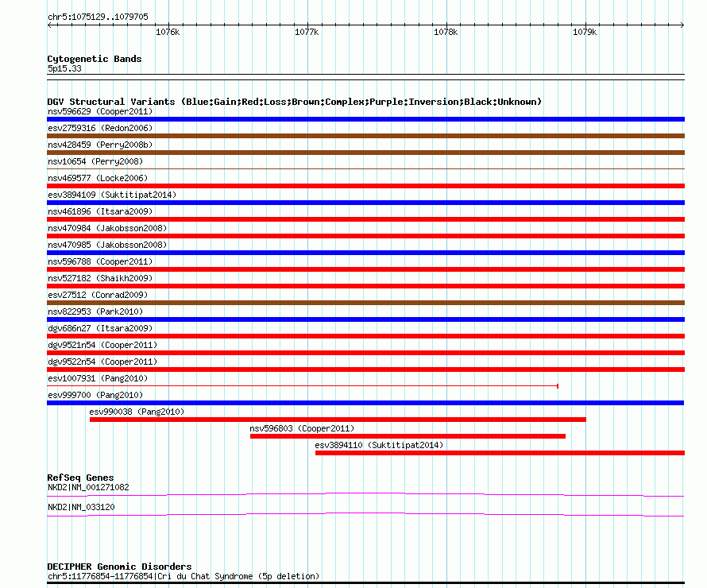Open the nsv596803 (Cooper2011) variant
707x588 pixels.
[408, 436]
